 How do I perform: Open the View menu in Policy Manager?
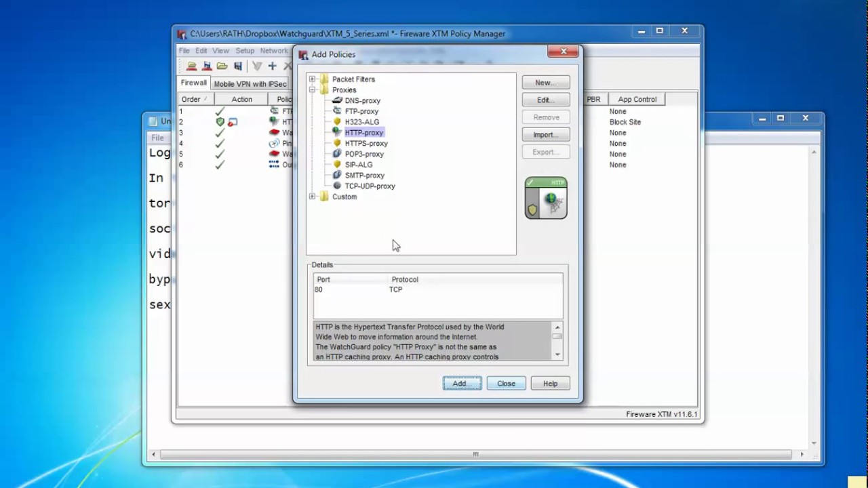tap(221, 51)
